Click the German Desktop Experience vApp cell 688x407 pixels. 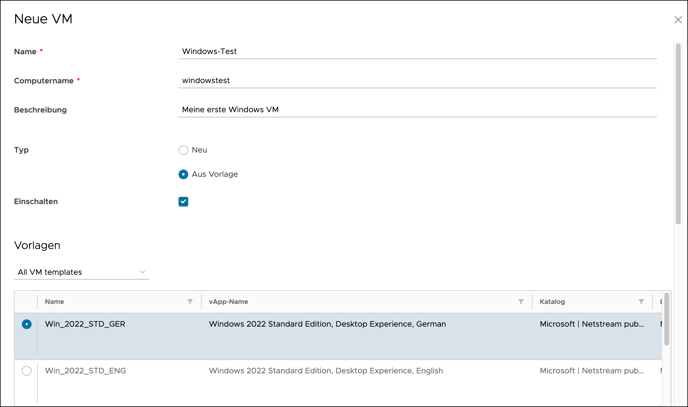(327, 324)
